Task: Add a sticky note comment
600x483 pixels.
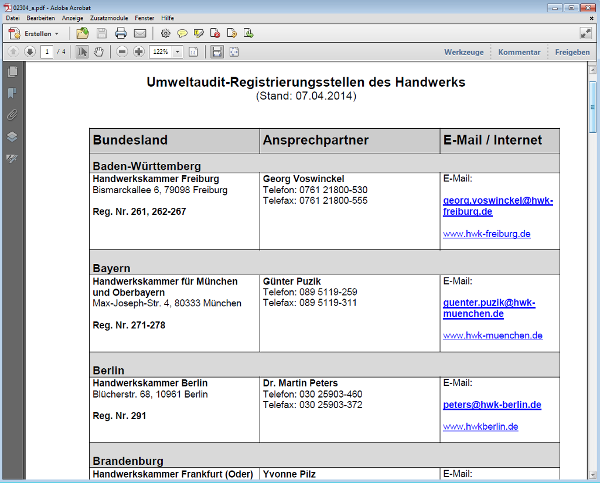Action: (182, 33)
